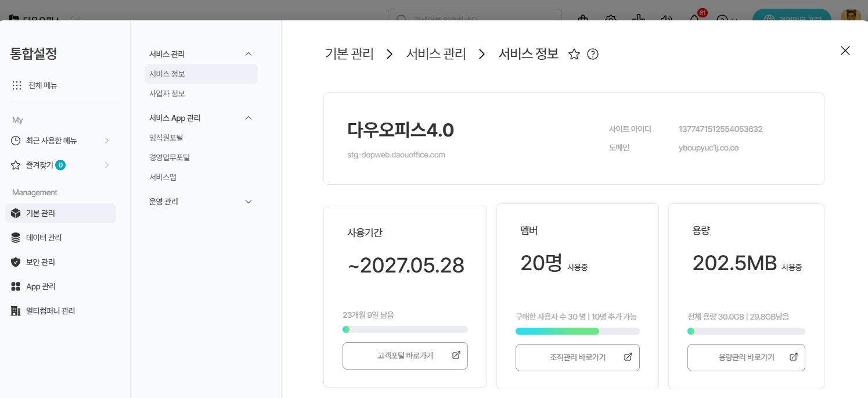
Task: Click the favorite star icon beside 서비스 정보
Action: point(574,54)
